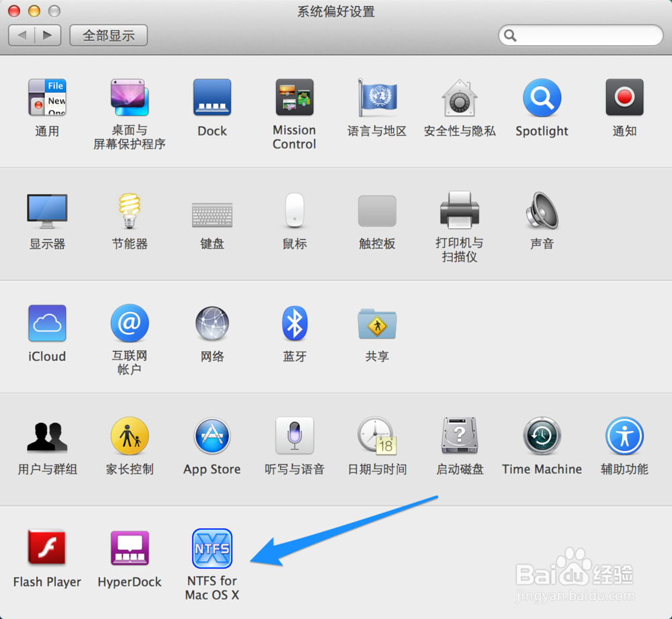Open 用户与群组 settings
The width and height of the screenshot is (672, 619).
pyautogui.click(x=46, y=436)
